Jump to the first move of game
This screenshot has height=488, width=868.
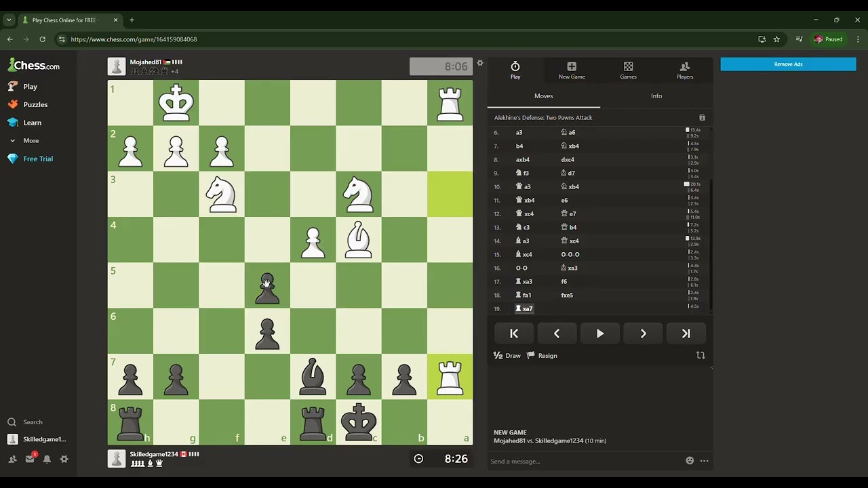click(x=514, y=333)
